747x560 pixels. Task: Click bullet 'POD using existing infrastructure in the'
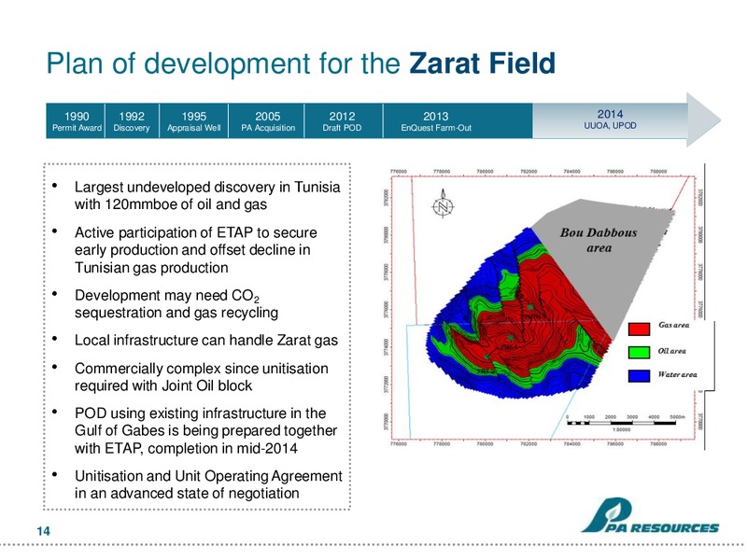coord(200,413)
